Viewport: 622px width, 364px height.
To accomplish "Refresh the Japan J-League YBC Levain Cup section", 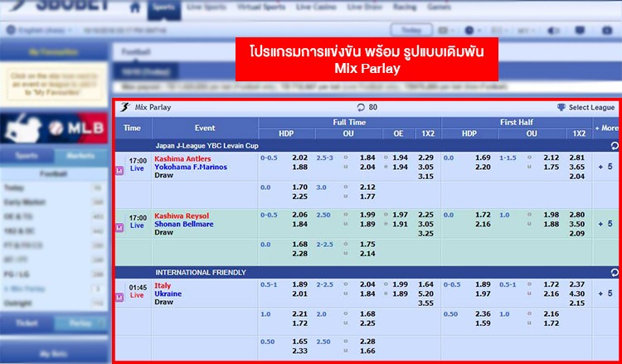I will (x=615, y=146).
